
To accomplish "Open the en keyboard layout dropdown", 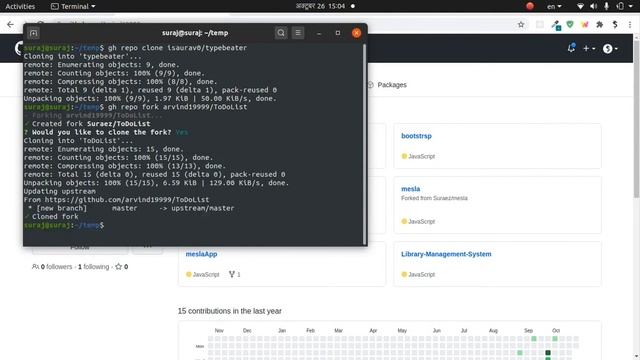I will [554, 6].
